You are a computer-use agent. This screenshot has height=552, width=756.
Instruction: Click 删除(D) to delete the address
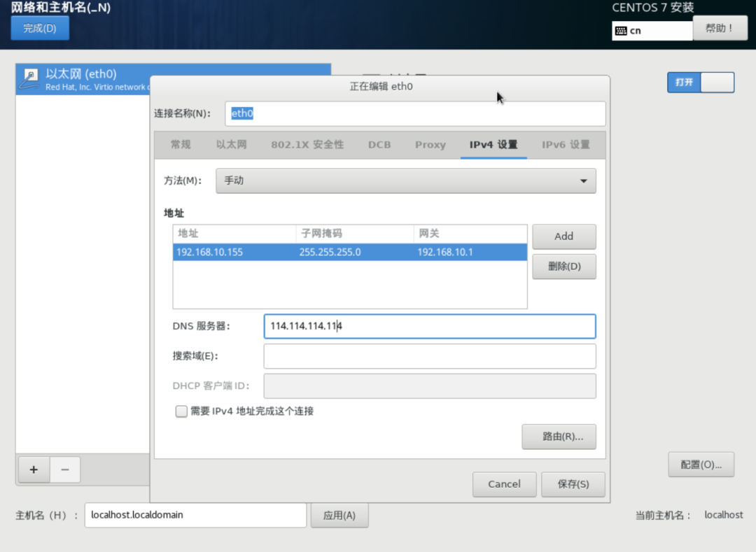click(x=564, y=267)
